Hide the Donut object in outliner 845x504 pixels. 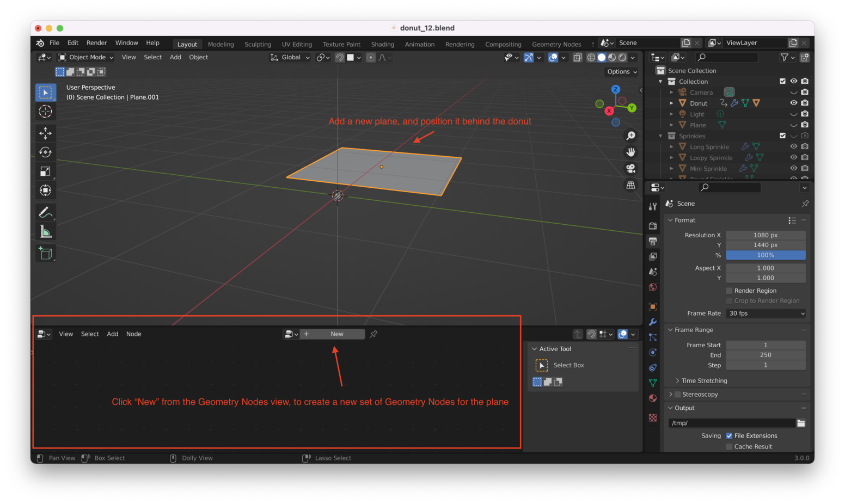click(793, 103)
